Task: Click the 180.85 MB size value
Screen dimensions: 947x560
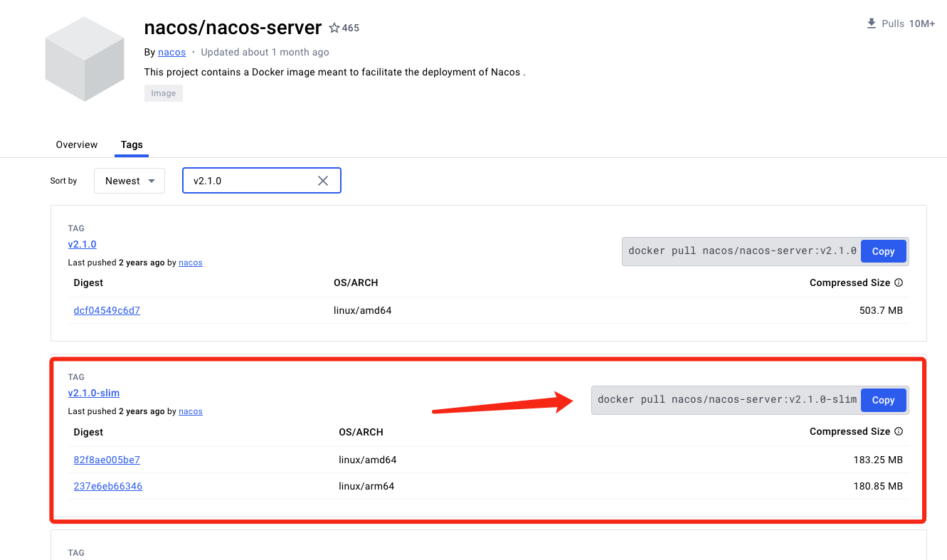Action: click(878, 486)
